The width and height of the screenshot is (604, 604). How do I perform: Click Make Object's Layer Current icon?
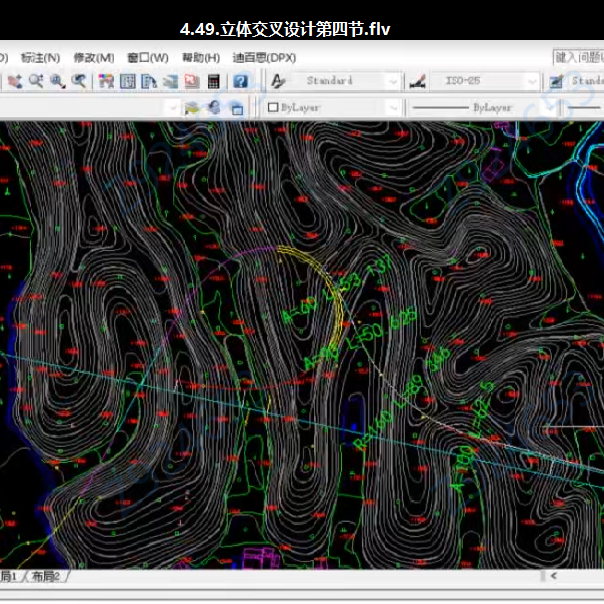(x=191, y=108)
